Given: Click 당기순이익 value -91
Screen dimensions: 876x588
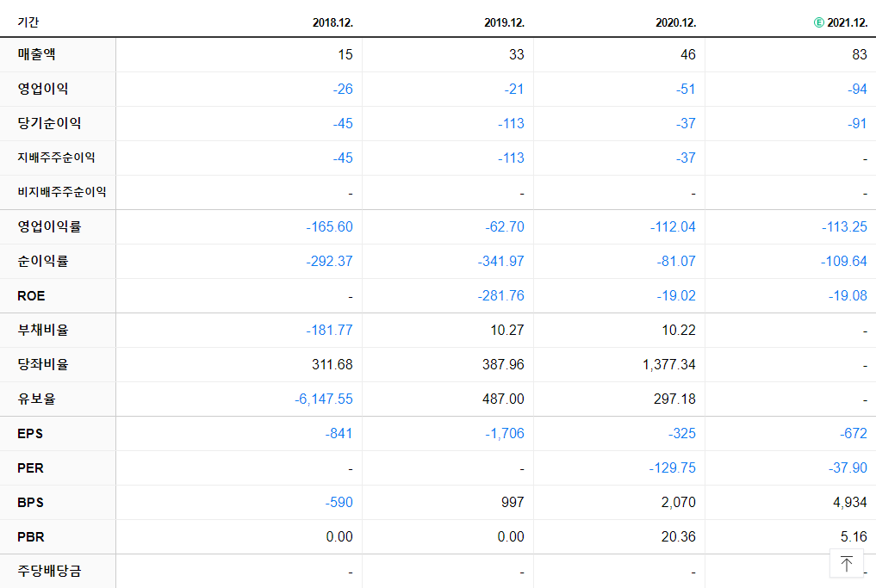Looking at the screenshot, I should click(857, 123).
